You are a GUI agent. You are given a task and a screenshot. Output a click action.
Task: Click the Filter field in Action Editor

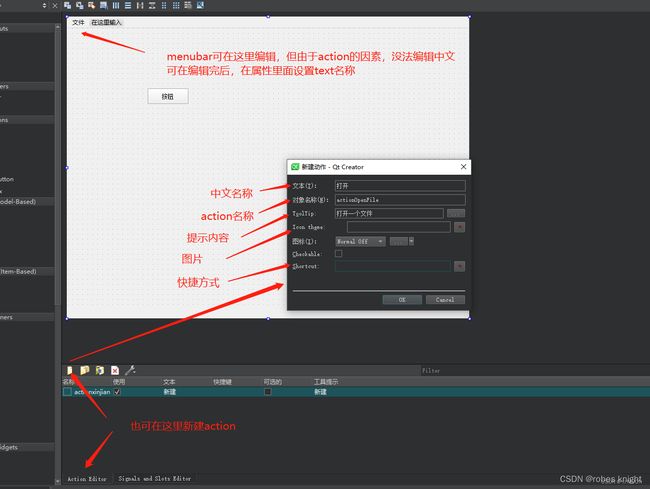click(x=535, y=370)
